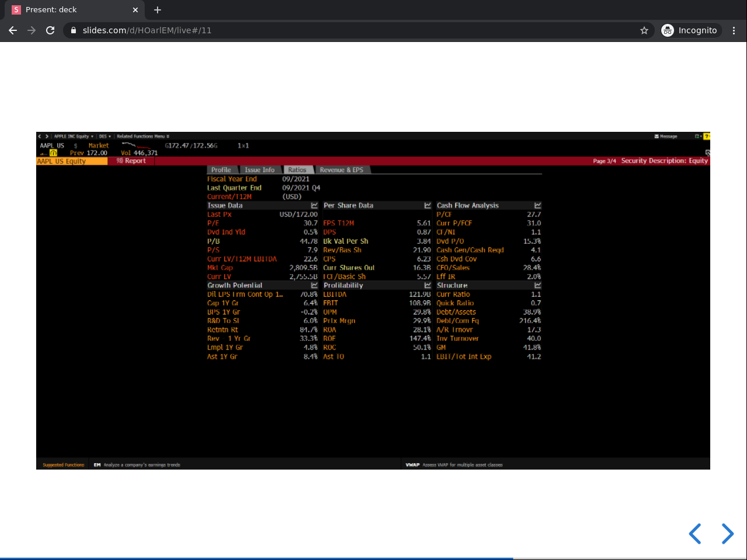Open chart icon in Growth Potential header
747x560 pixels.
pyautogui.click(x=315, y=285)
